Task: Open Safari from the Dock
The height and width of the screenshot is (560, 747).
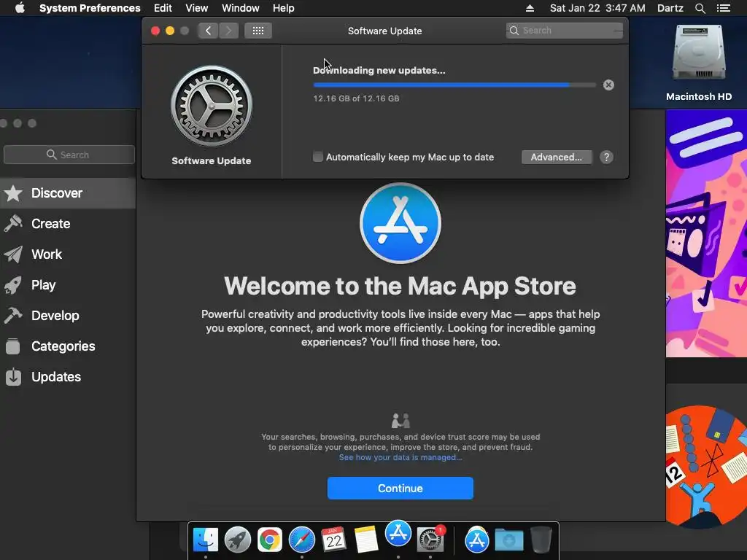Action: pos(301,540)
